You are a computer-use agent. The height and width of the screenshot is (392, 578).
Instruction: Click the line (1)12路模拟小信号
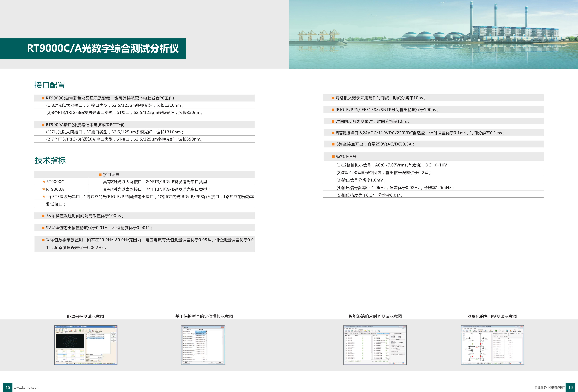pyautogui.click(x=393, y=165)
